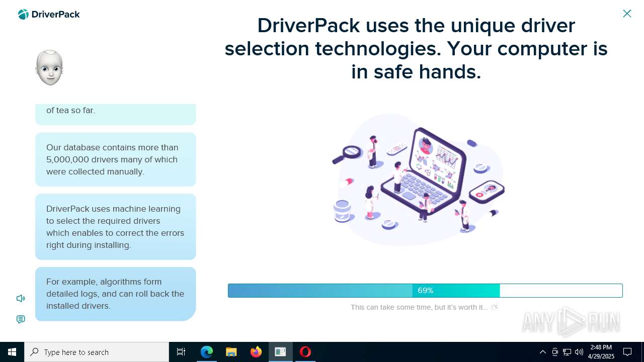Click the laptop illustration image
The width and height of the screenshot is (644, 362).
419,179
